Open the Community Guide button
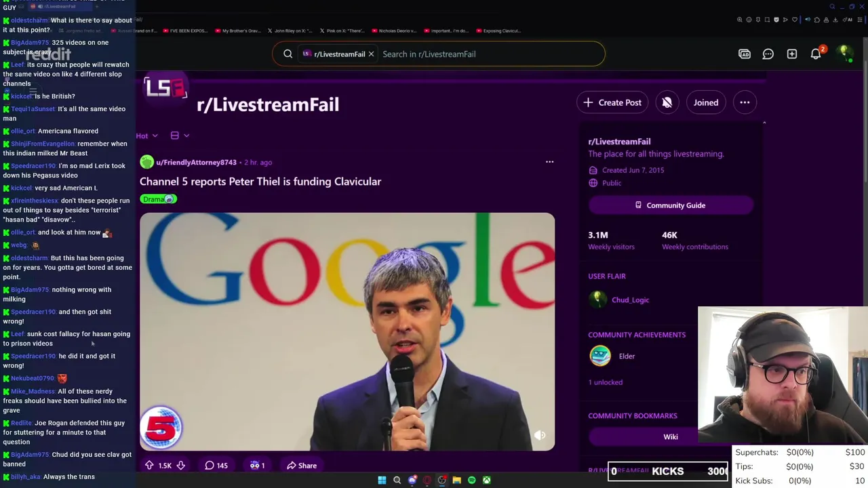868x488 pixels. (671, 205)
